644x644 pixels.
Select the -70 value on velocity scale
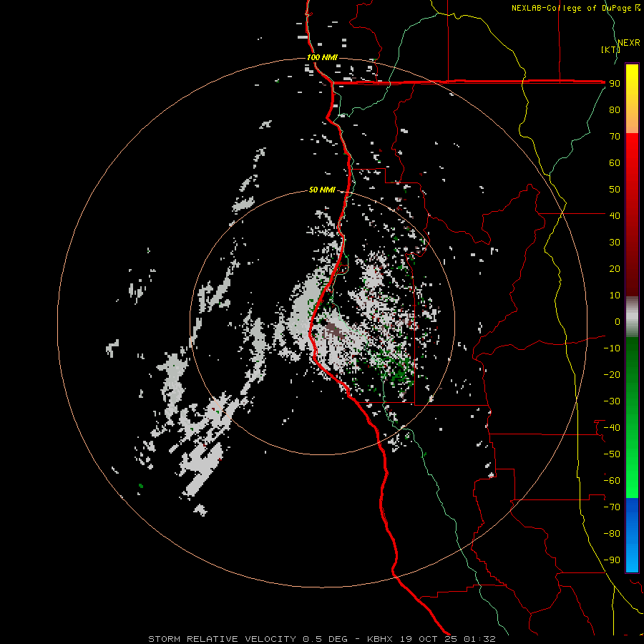click(x=612, y=507)
